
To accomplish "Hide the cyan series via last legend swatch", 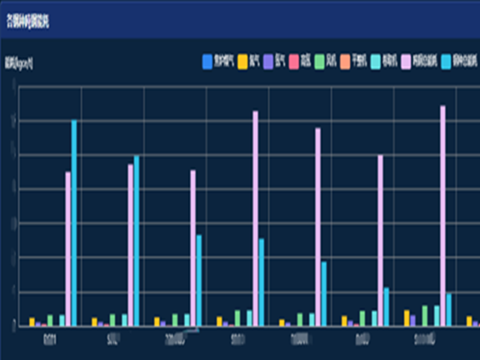I will tap(446, 62).
